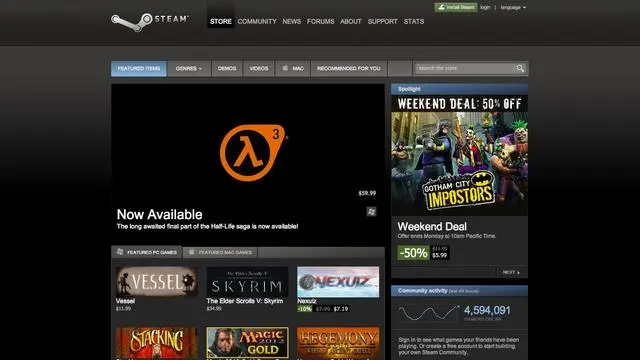Expand the Genres dropdown
This screenshot has width=640, height=360.
[189, 69]
